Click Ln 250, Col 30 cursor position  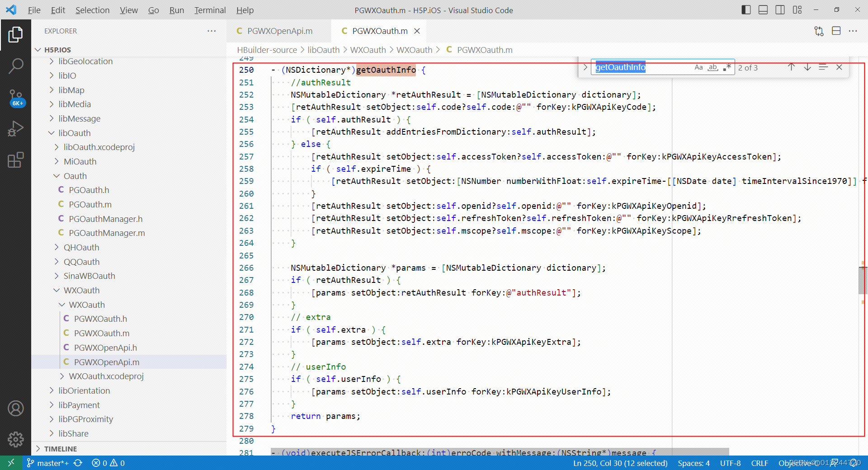620,463
